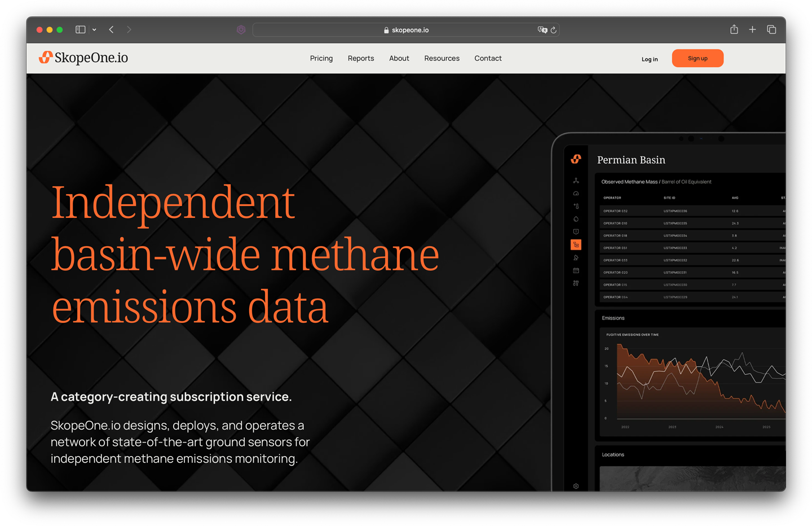Go back to the previous page
This screenshot has height=526, width=812.
click(112, 29)
